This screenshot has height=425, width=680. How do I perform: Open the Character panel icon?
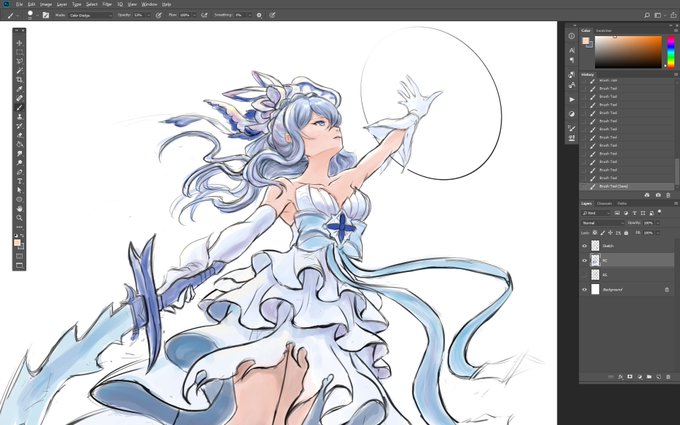point(572,50)
